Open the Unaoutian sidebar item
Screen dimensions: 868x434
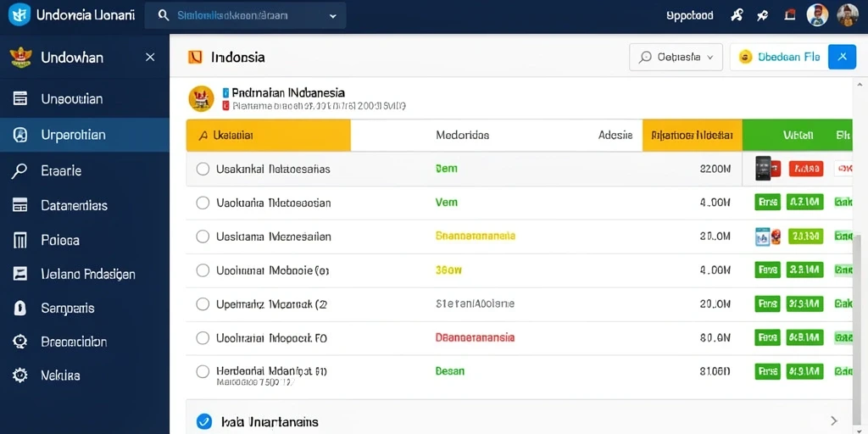pos(85,99)
